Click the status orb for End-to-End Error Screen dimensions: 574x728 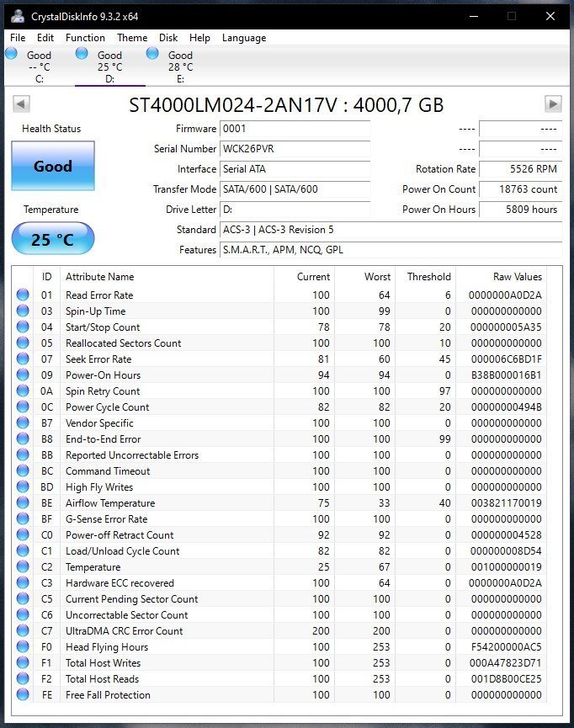pos(23,438)
